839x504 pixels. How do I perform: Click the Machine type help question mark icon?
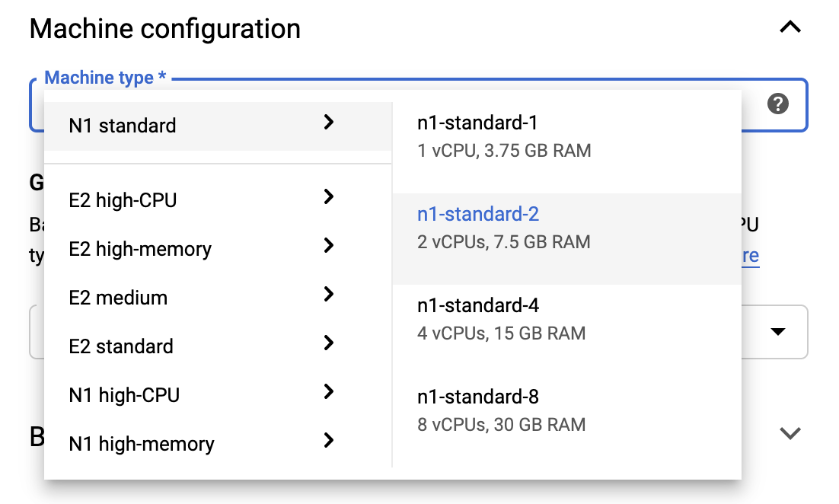tap(777, 104)
